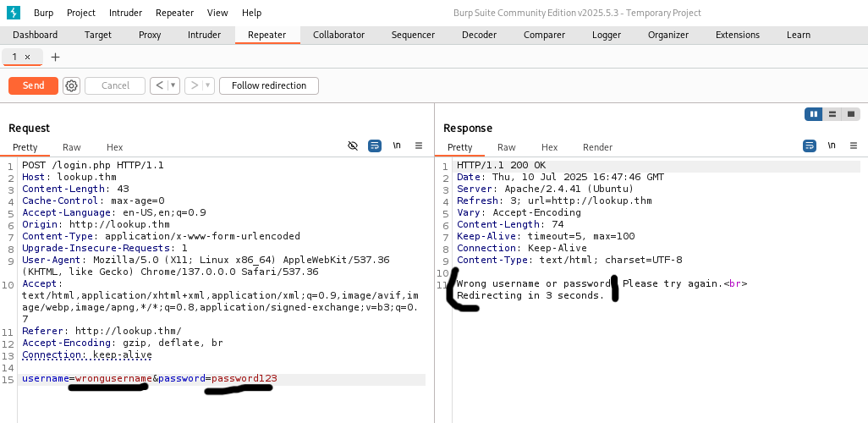This screenshot has height=423, width=868.
Task: Select the combined tabbed layout view
Action: [851, 114]
